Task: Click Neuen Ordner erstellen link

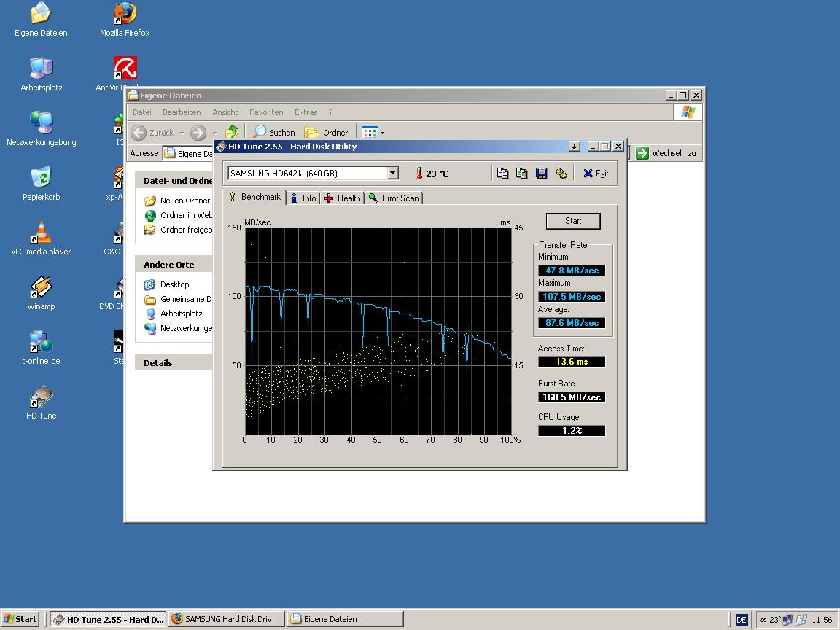Action: [x=178, y=201]
